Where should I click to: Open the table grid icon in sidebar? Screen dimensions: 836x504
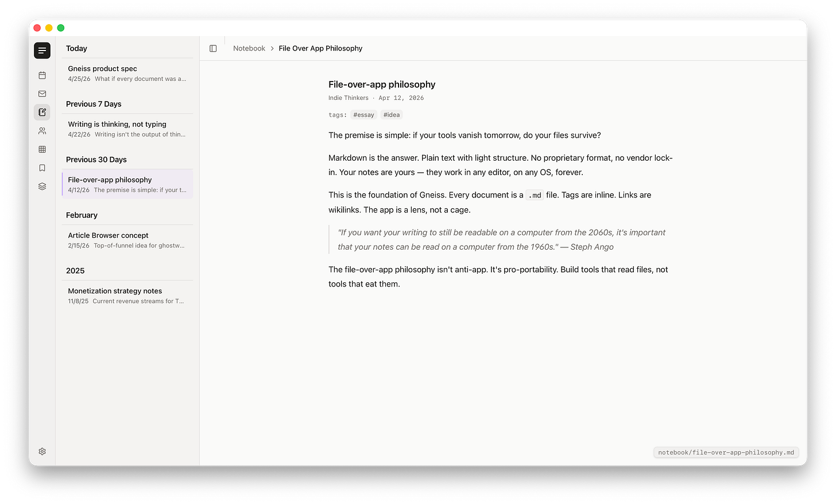[x=42, y=149]
